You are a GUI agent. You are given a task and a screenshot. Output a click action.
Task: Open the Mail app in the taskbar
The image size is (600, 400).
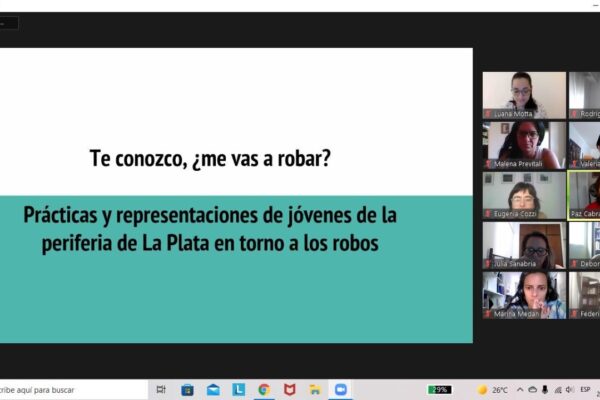pos(213,390)
